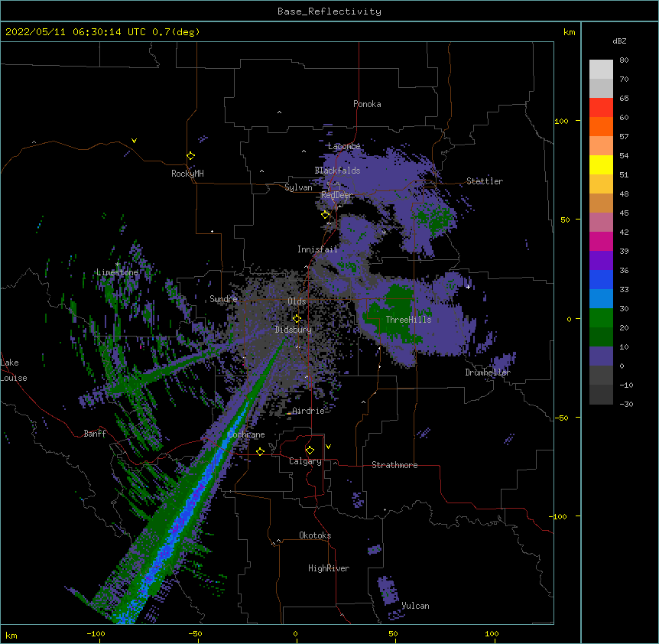
Task: Click the Ponoka city label
Action: [367, 104]
